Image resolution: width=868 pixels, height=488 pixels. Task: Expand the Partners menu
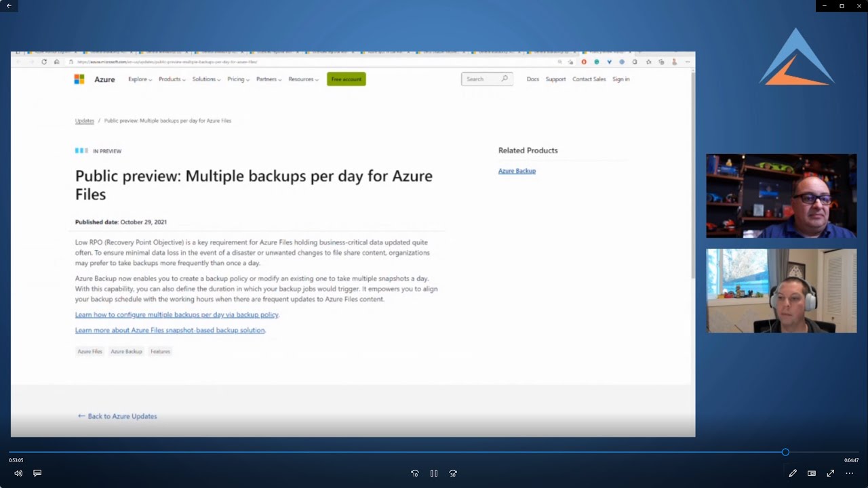coord(269,79)
